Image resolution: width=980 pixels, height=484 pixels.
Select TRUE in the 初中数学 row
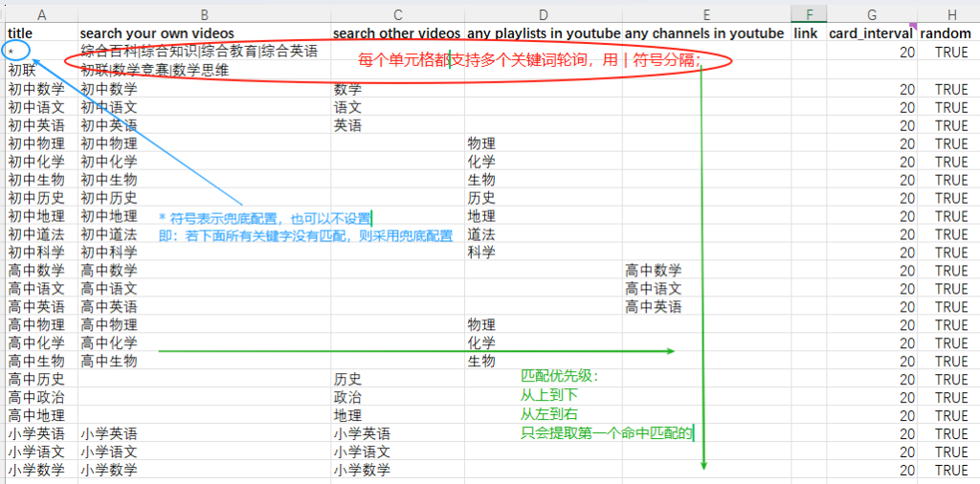click(948, 89)
